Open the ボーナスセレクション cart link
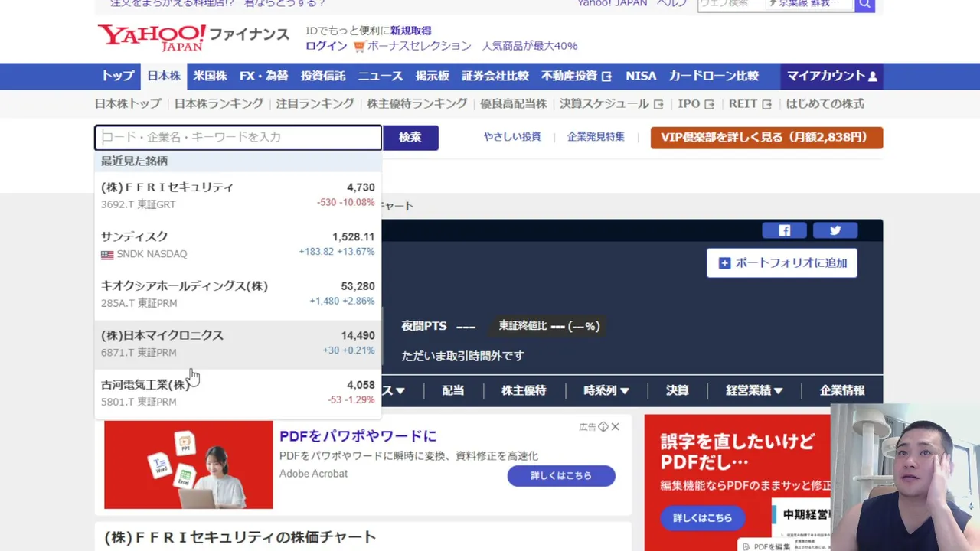The image size is (980, 551). (413, 46)
